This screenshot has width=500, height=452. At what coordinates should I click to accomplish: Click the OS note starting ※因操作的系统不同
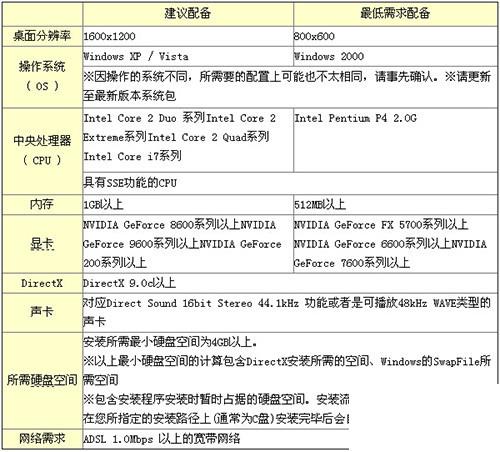290,86
